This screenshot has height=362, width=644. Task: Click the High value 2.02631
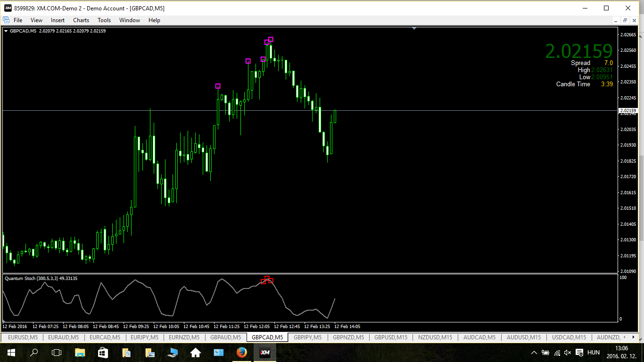pos(602,70)
